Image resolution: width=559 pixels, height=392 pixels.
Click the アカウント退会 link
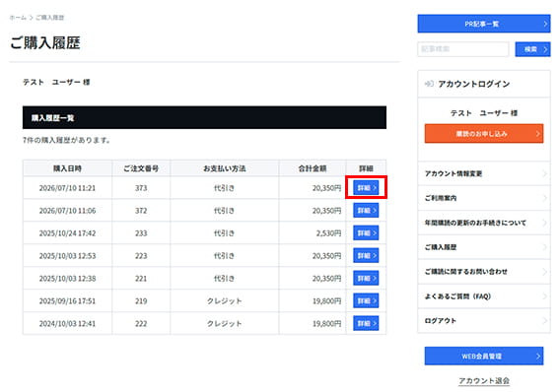point(484,380)
